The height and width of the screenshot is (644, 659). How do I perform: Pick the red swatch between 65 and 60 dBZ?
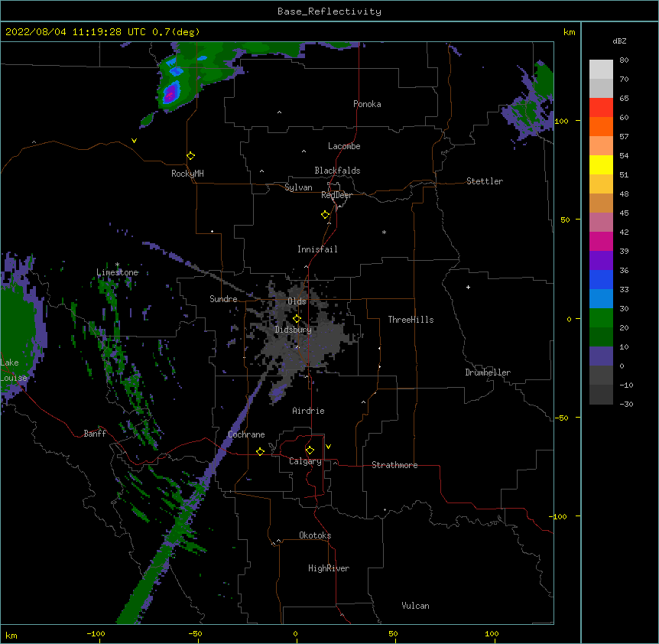point(601,108)
